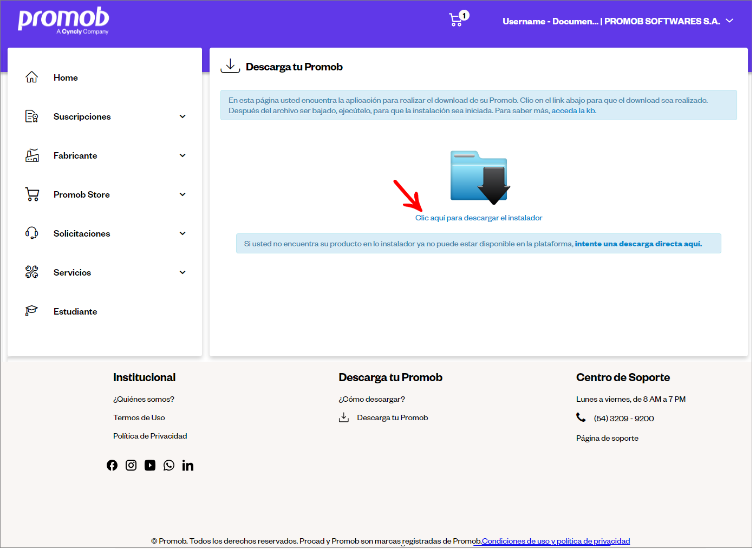Open '¿Cómo descargar?' footer link

[x=372, y=400]
